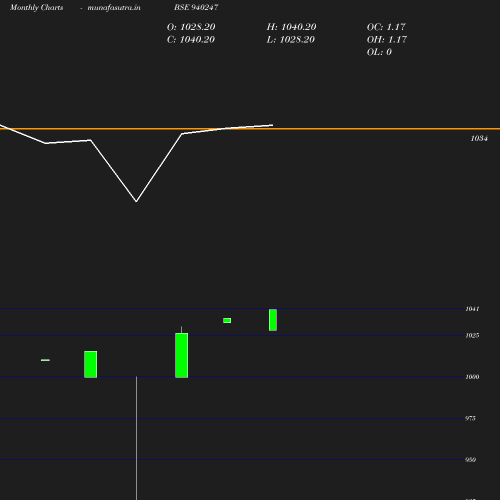Click the 1041 price axis label
The height and width of the screenshot is (500, 500).
point(472,309)
